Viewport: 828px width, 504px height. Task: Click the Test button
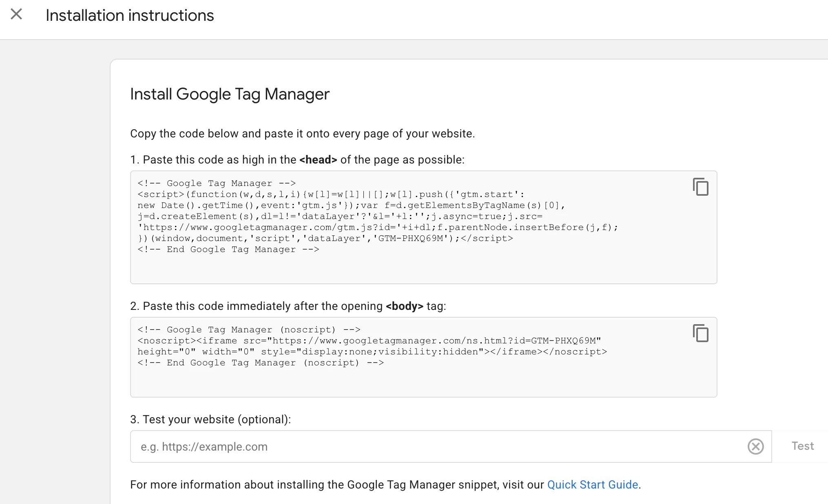pos(802,446)
